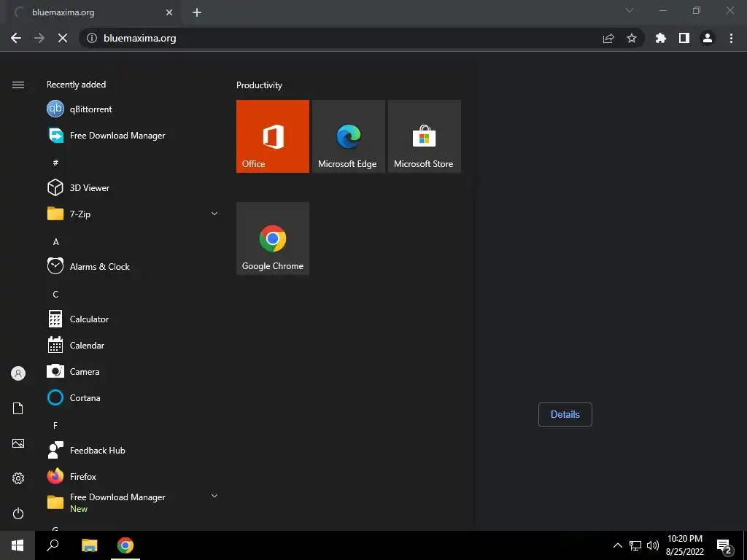Open the network tray icon
The height and width of the screenshot is (560, 747).
coord(635,545)
